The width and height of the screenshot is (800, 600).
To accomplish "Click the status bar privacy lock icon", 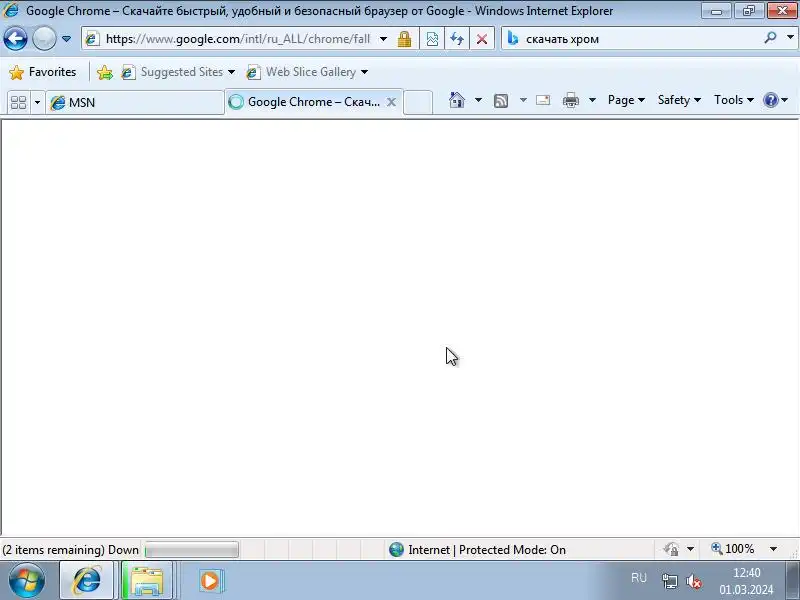I will 671,549.
